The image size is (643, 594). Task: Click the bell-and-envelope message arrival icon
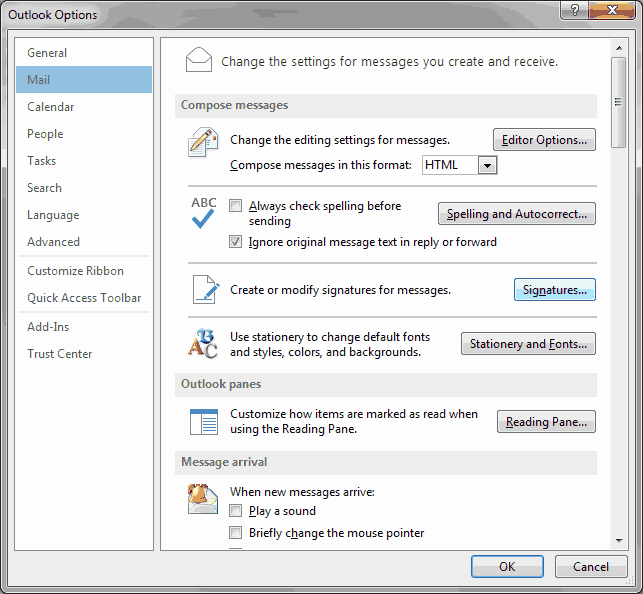(x=203, y=498)
